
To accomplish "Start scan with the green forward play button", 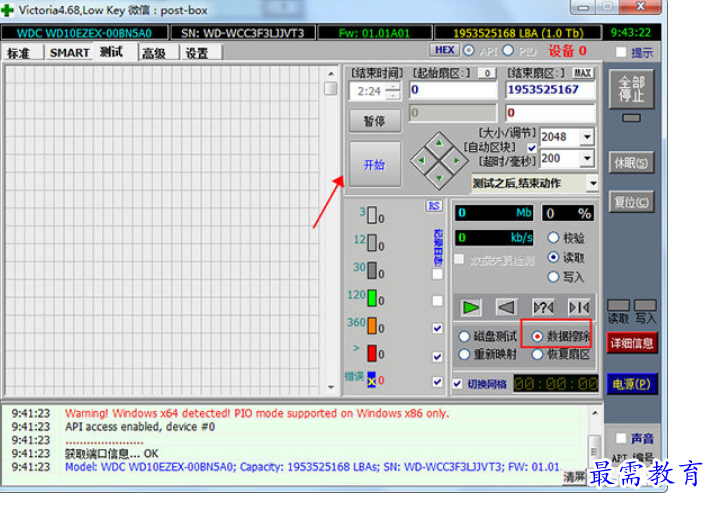I will coord(470,308).
